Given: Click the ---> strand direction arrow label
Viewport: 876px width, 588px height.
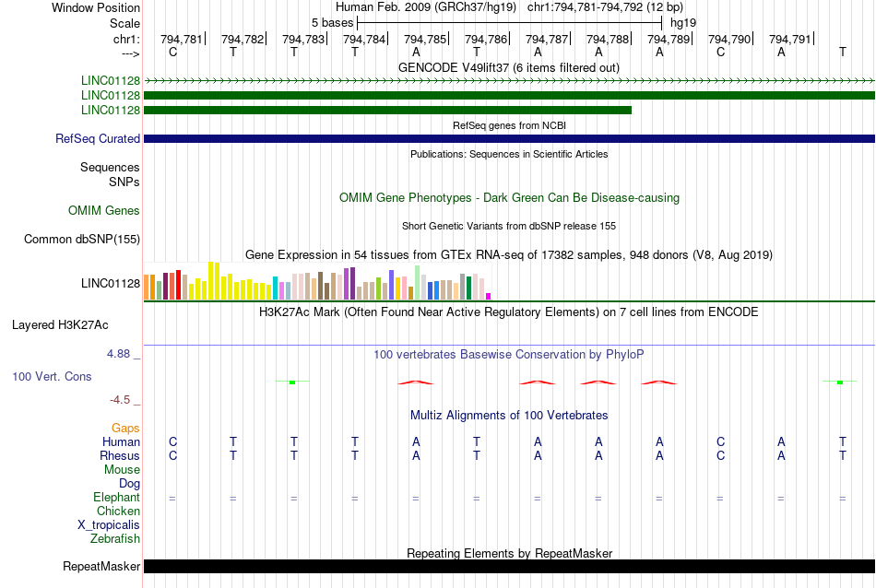Looking at the screenshot, I should 131,53.
